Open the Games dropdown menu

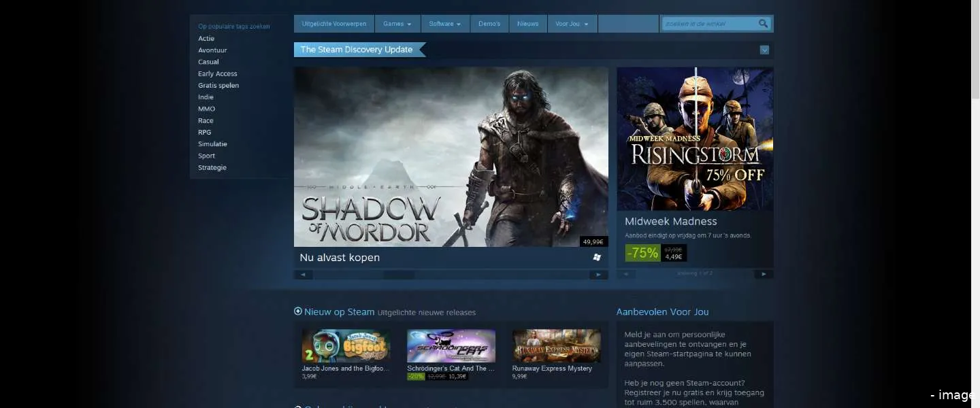click(397, 24)
